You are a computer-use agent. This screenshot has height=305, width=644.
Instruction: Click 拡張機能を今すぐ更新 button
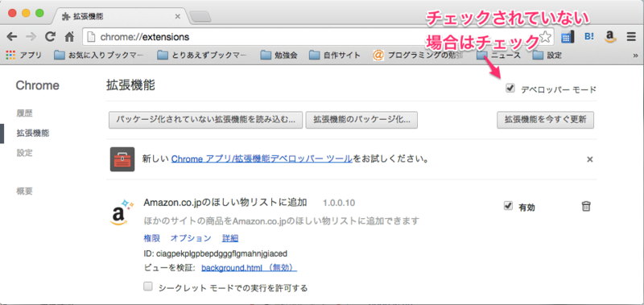pyautogui.click(x=546, y=120)
